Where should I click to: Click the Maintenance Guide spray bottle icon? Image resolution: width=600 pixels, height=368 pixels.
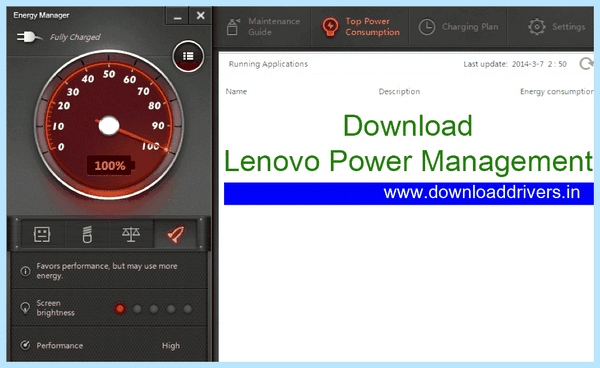click(x=233, y=27)
